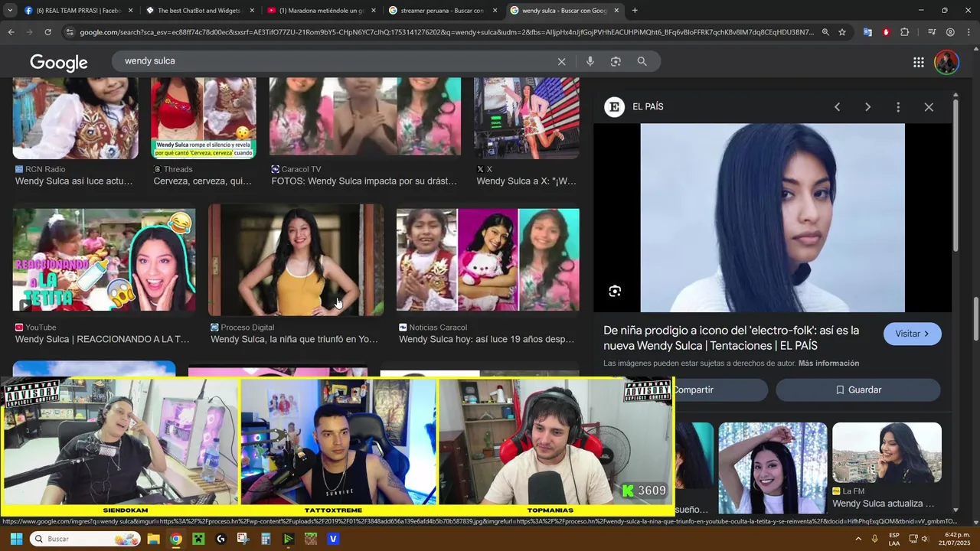Reload the current page
Image resolution: width=980 pixels, height=551 pixels.
pos(47,32)
